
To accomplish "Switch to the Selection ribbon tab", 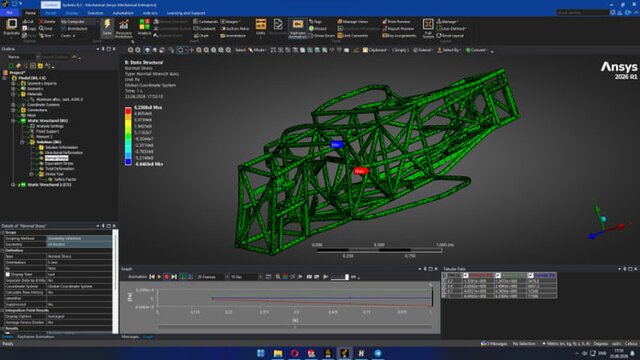I will click(95, 13).
